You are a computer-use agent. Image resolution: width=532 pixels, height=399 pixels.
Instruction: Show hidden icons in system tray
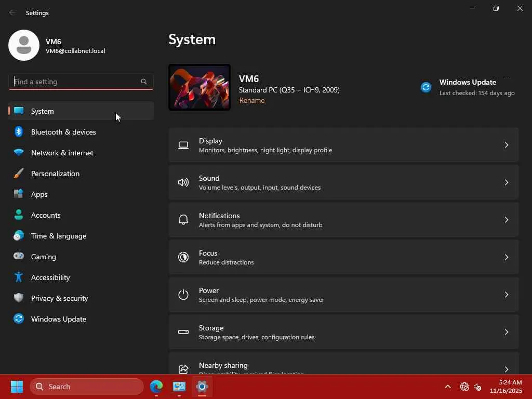click(447, 387)
